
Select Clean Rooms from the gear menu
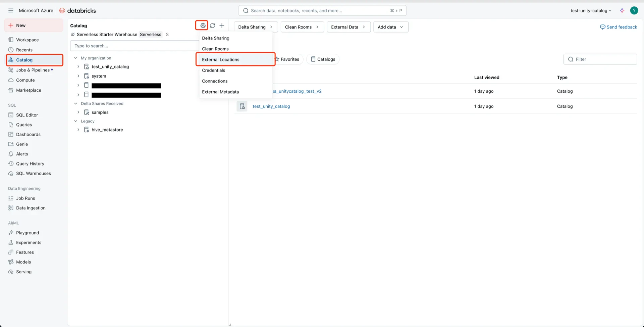pyautogui.click(x=236, y=49)
